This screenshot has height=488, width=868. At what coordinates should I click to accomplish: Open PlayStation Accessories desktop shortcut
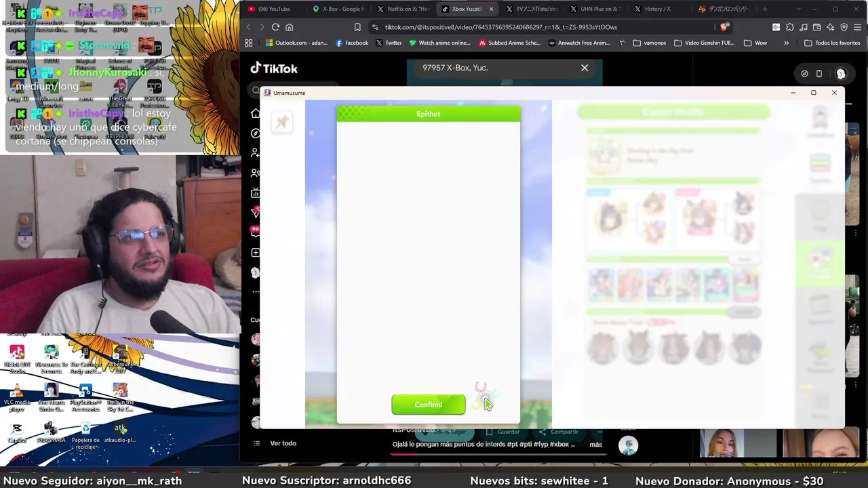85,397
